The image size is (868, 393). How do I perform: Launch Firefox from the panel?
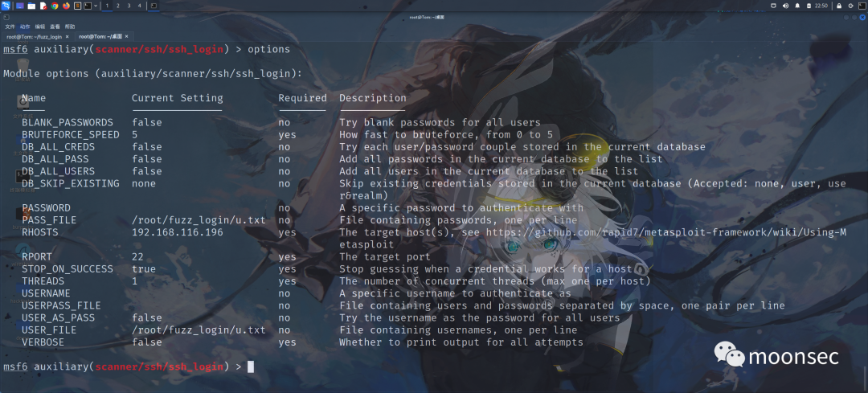pyautogui.click(x=66, y=6)
